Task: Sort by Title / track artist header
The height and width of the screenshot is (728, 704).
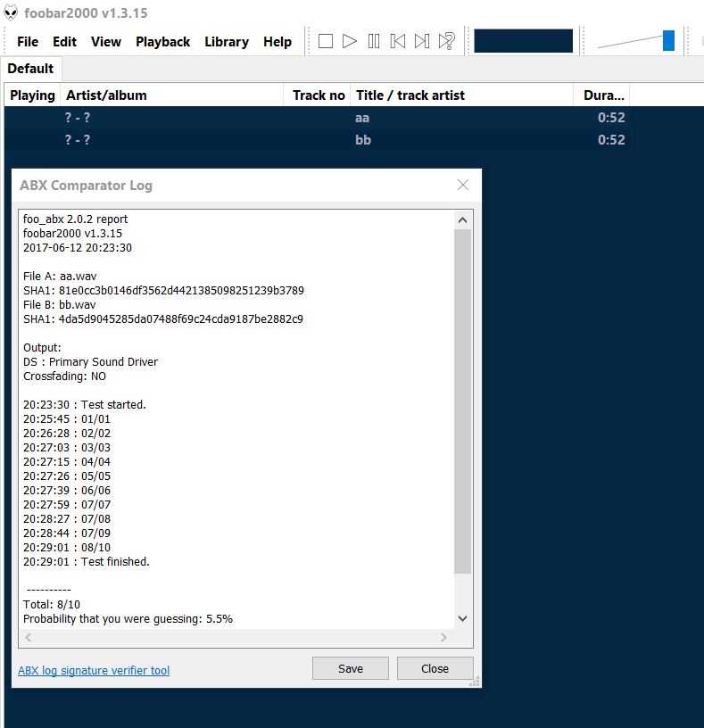Action: pos(461,95)
